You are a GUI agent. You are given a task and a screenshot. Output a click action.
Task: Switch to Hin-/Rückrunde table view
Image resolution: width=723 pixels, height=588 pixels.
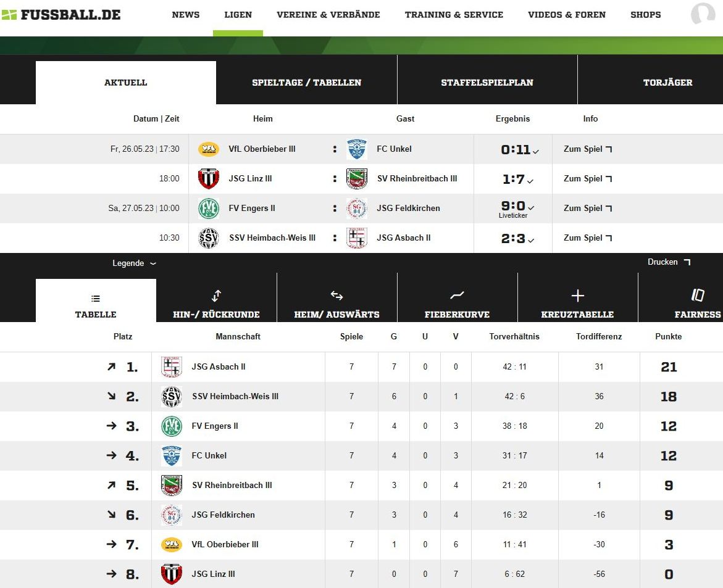(216, 301)
